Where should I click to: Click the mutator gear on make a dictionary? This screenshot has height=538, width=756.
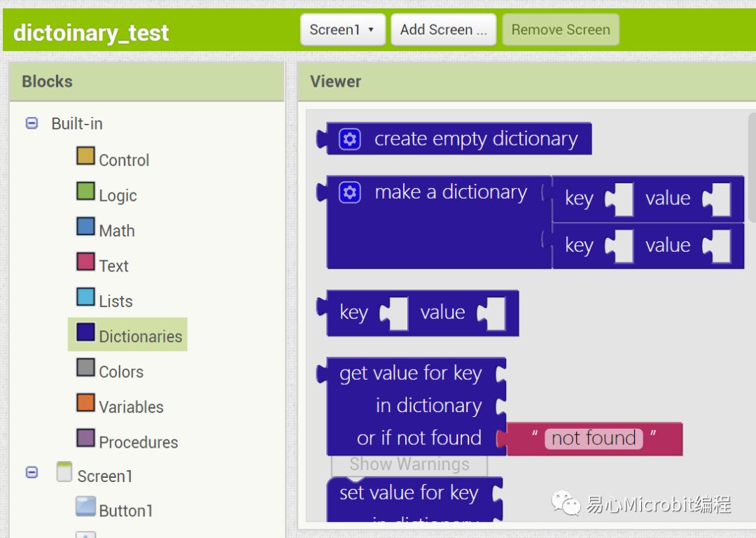[x=350, y=192]
